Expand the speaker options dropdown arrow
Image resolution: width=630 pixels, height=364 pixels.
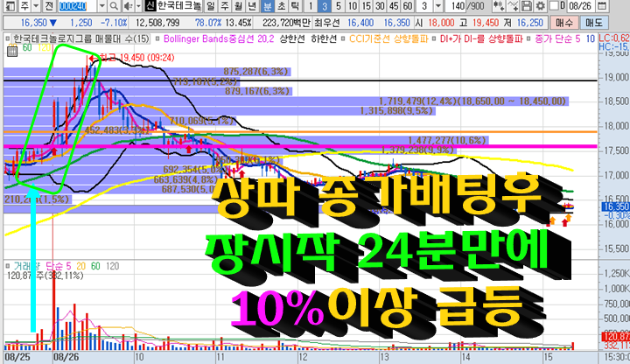[138, 6]
